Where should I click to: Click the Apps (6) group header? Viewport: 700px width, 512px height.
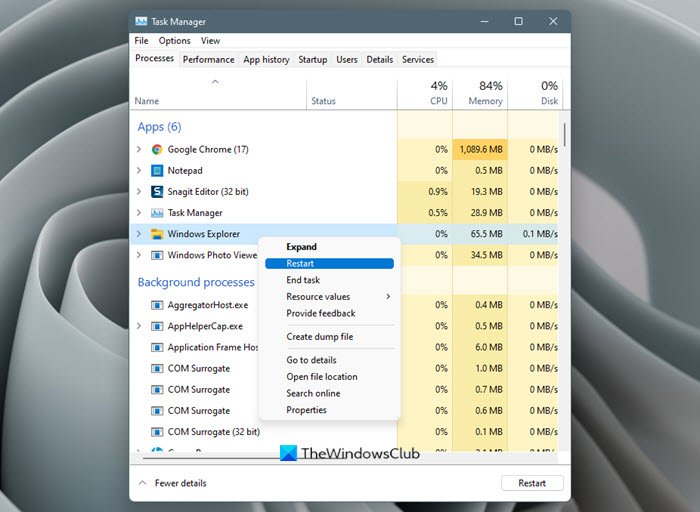pyautogui.click(x=159, y=127)
